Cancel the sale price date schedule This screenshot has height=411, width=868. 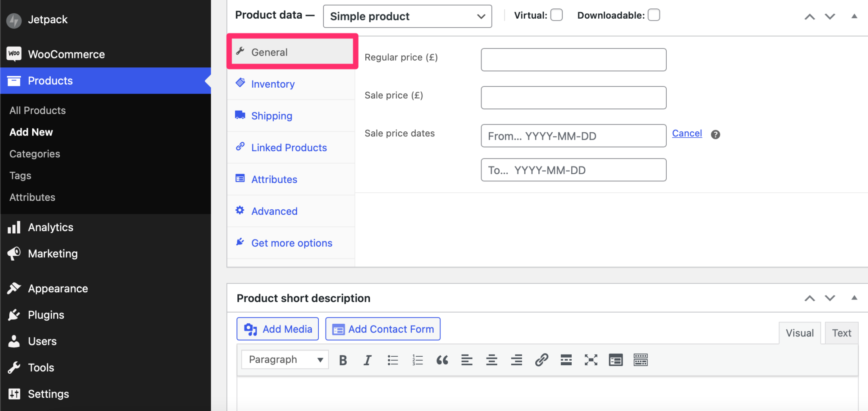687,133
